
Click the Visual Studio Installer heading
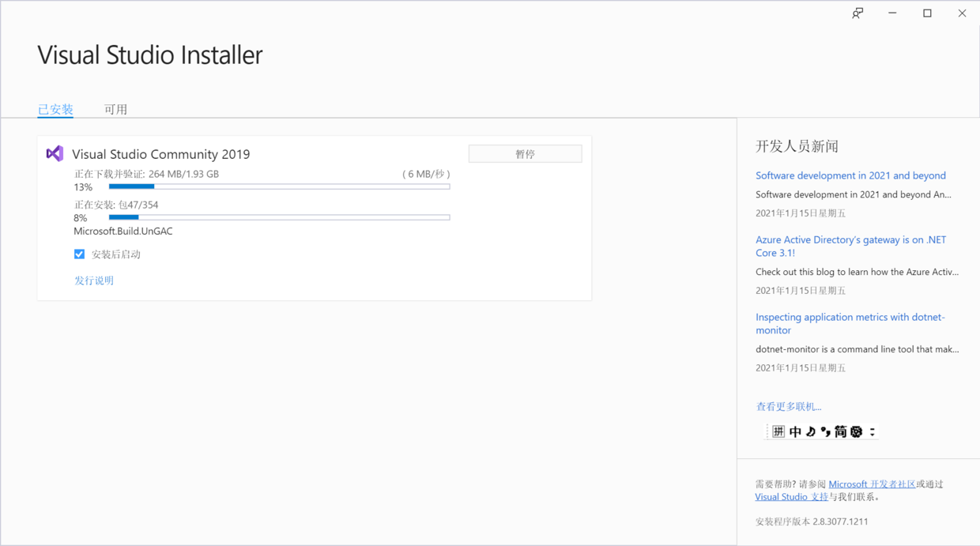150,55
